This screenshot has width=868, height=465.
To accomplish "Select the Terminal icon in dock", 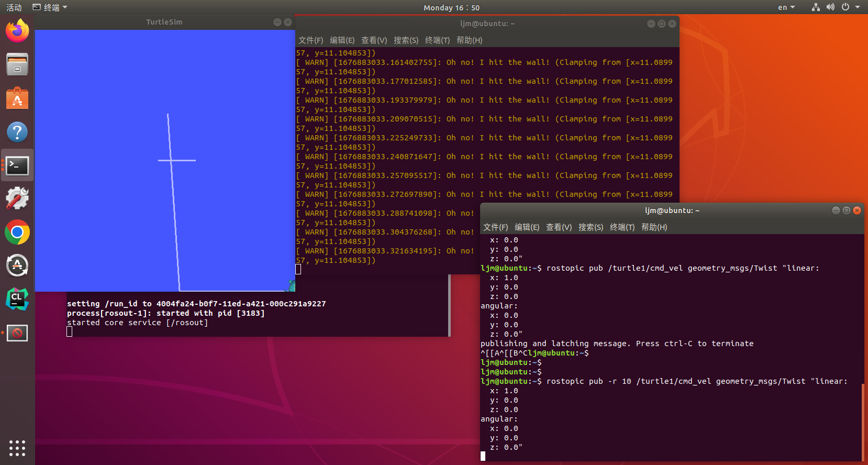I will 17,165.
